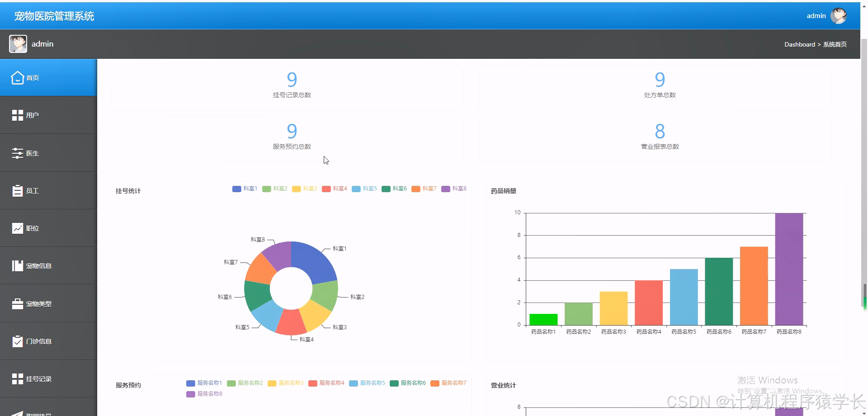Click the 药品名称1 green bar

coord(543,319)
